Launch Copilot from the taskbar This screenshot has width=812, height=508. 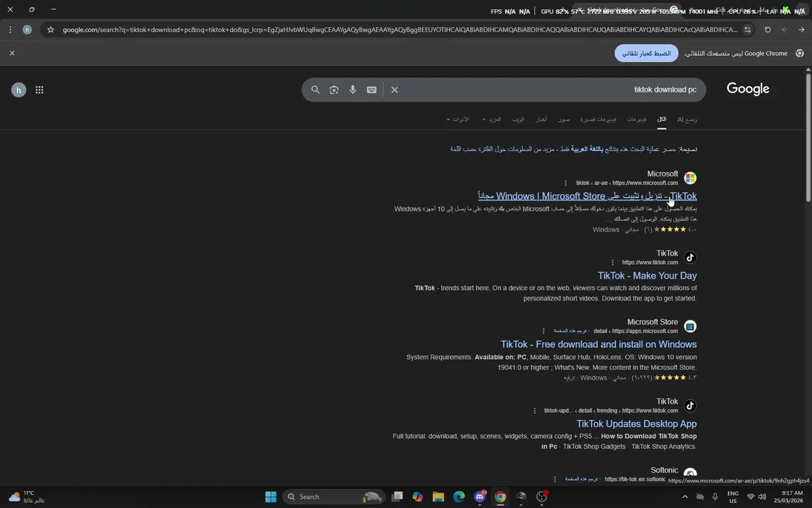pyautogui.click(x=417, y=497)
